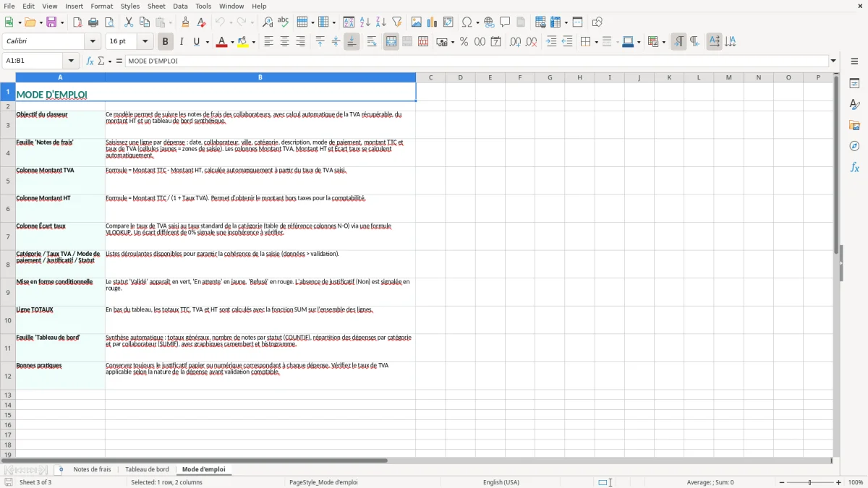This screenshot has width=868, height=488.
Task: Align cell content to bottom
Action: click(352, 42)
